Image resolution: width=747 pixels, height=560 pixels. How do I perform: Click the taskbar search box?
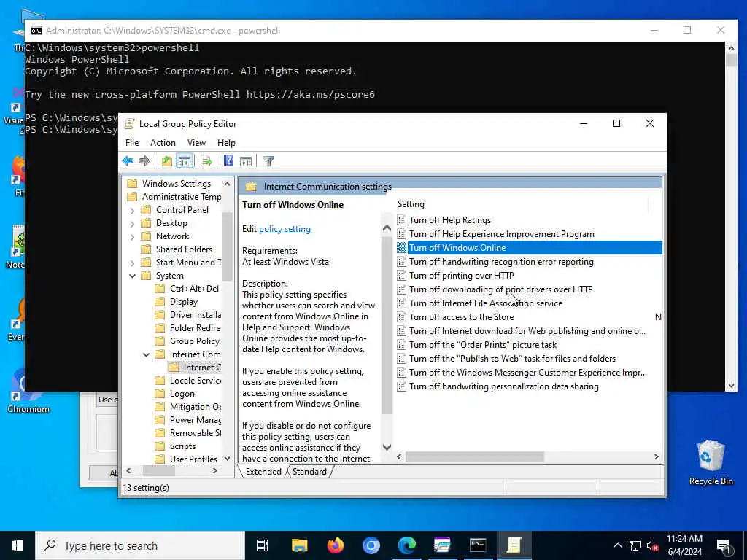pyautogui.click(x=140, y=545)
